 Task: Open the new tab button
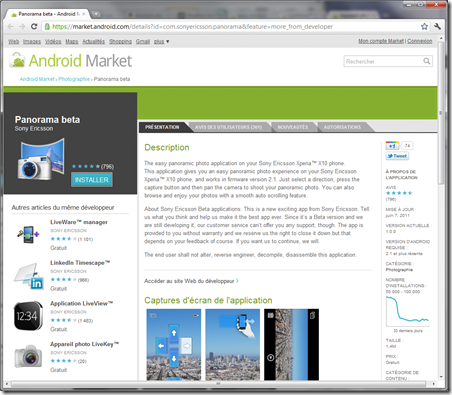click(x=96, y=14)
